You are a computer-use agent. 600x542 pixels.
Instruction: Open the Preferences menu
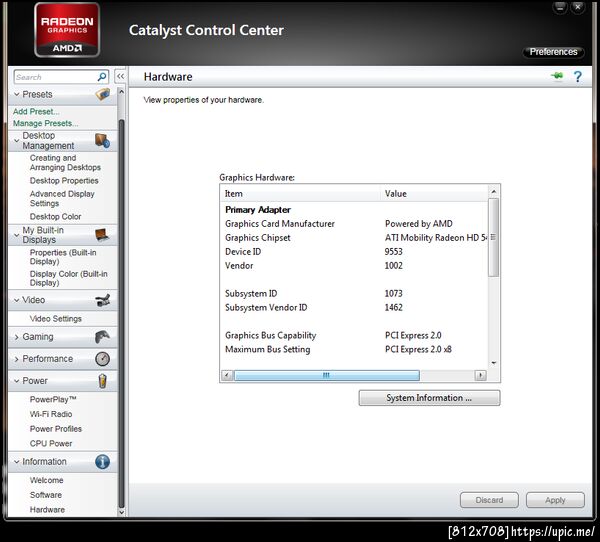(553, 52)
